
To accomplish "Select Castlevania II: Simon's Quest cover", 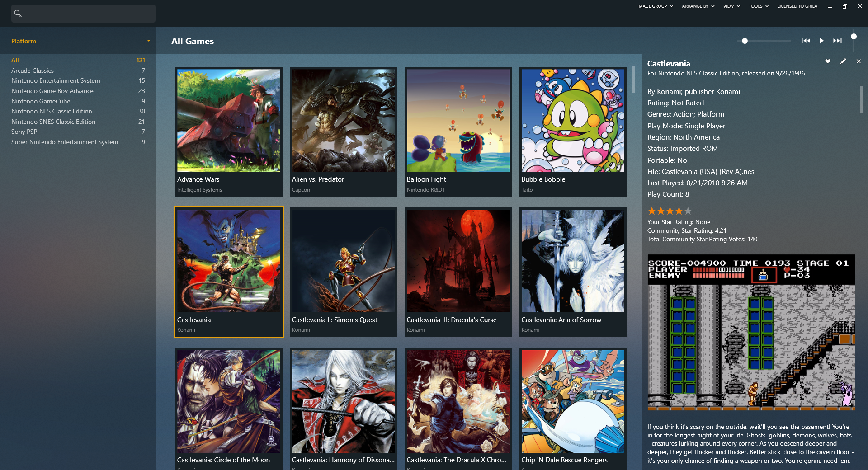I will (344, 261).
